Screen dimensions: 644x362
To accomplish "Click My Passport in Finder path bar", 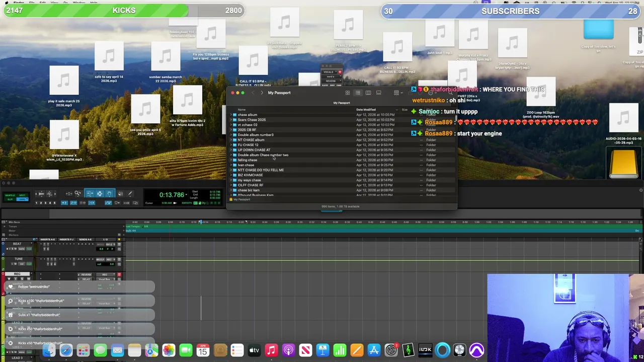I will [241, 200].
